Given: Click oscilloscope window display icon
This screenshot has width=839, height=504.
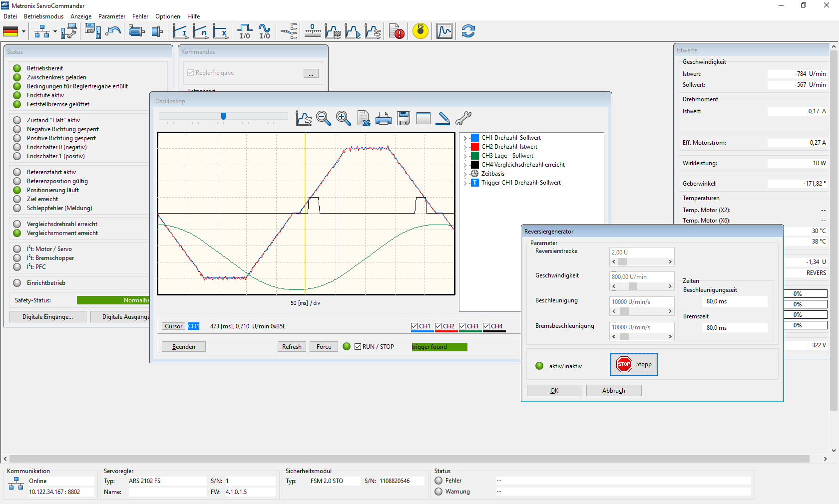Looking at the screenshot, I should [x=423, y=118].
